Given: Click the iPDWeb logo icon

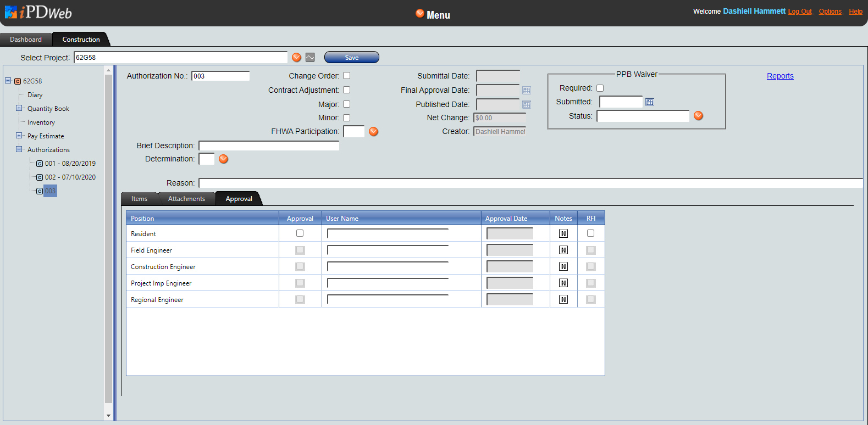Looking at the screenshot, I should (x=11, y=12).
